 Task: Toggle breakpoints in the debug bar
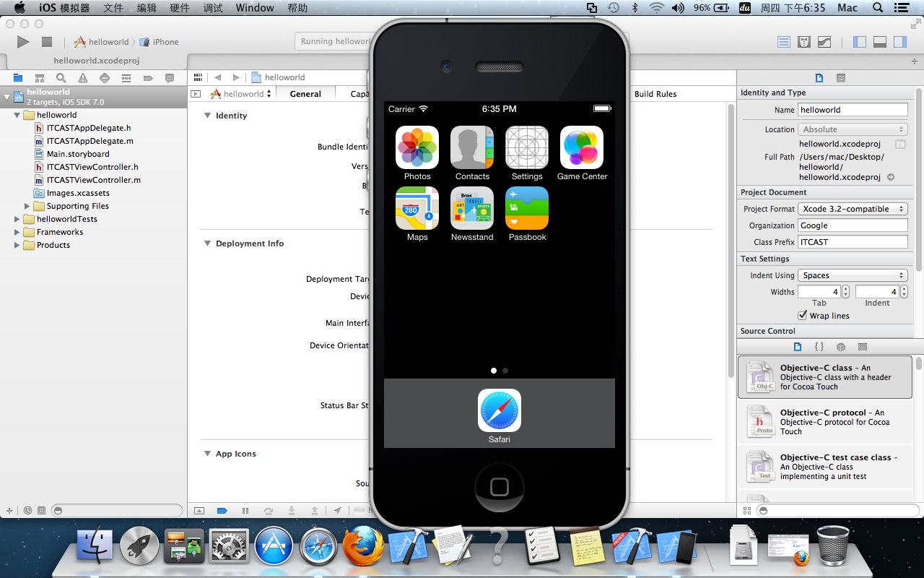pyautogui.click(x=222, y=511)
